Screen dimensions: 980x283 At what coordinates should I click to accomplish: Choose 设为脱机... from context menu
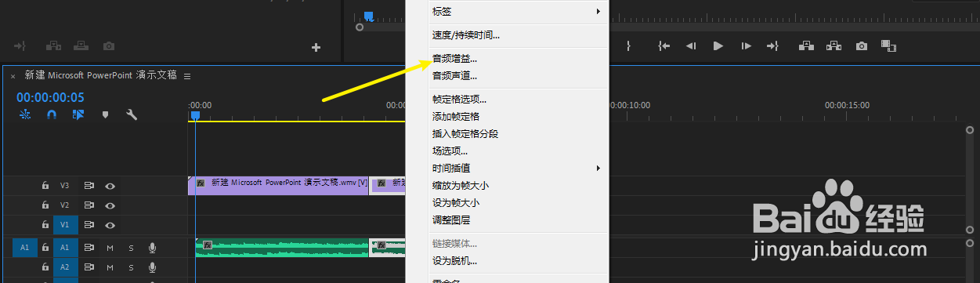point(507,260)
